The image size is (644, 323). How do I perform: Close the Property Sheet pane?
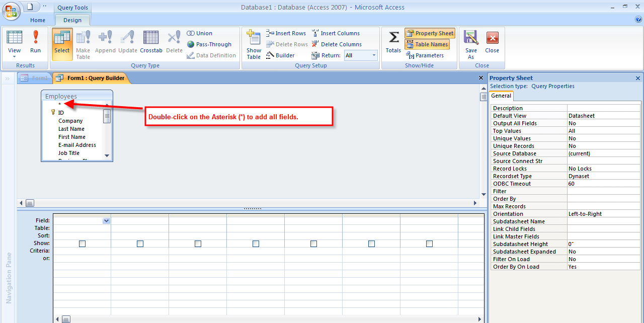pyautogui.click(x=638, y=78)
